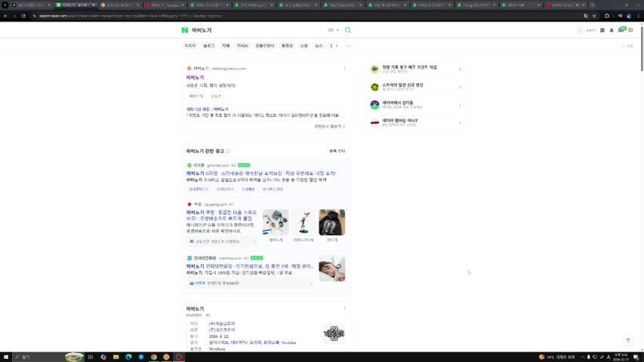Click the 스타배송 sub-link chip under G마켓 ad

[x=248, y=189]
